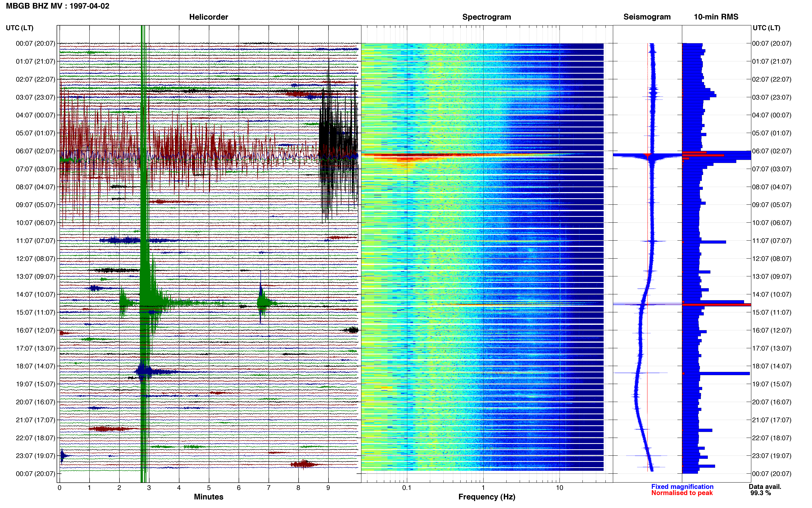Viewport: 812px width, 508px height.
Task: Click the frequency tick label '10'
Action: (x=559, y=488)
